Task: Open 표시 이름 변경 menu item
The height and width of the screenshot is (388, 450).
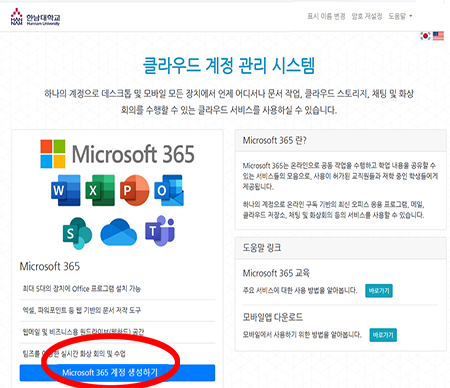Action: (326, 16)
